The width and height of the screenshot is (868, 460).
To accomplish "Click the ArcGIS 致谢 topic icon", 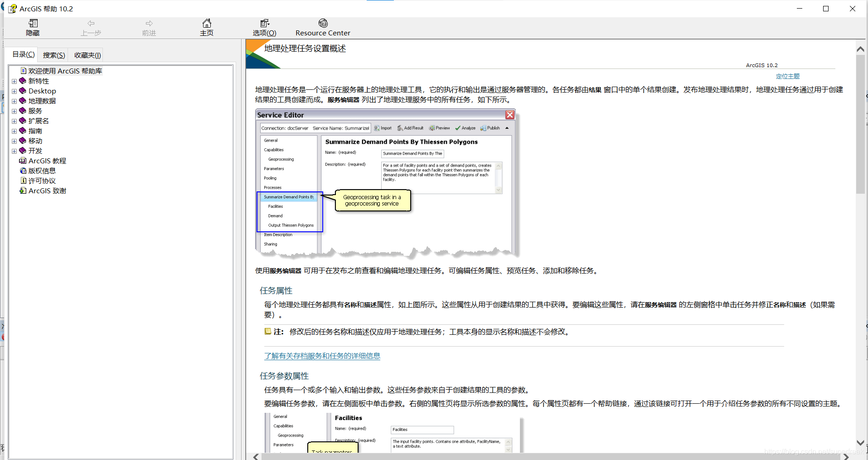I will pos(23,191).
